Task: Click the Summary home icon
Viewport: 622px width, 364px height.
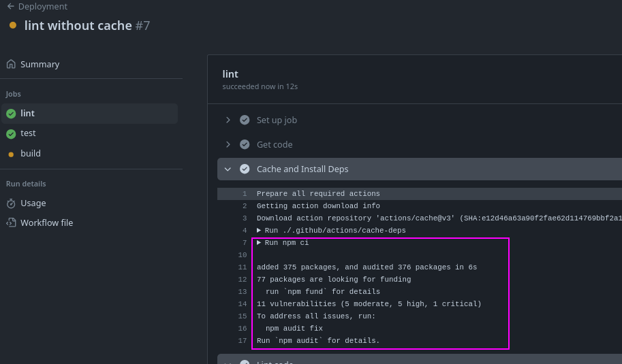Action: (11, 64)
